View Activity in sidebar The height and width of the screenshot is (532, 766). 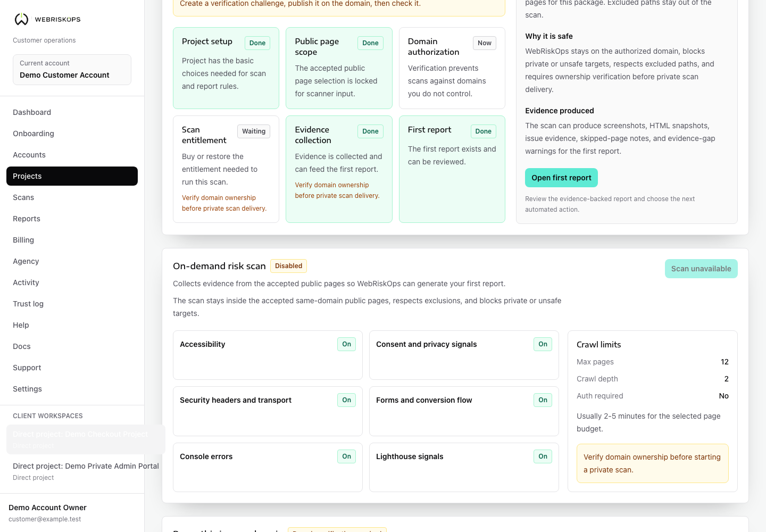[x=72, y=282]
